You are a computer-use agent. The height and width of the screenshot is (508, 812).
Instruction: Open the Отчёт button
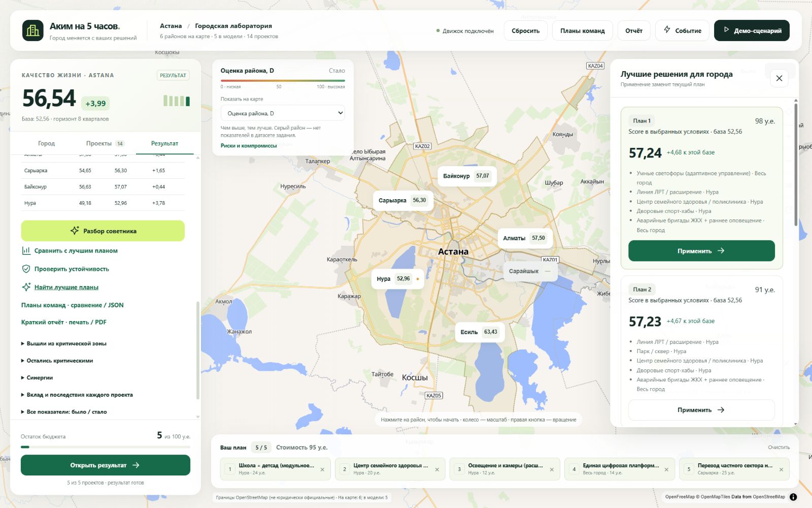tap(633, 30)
